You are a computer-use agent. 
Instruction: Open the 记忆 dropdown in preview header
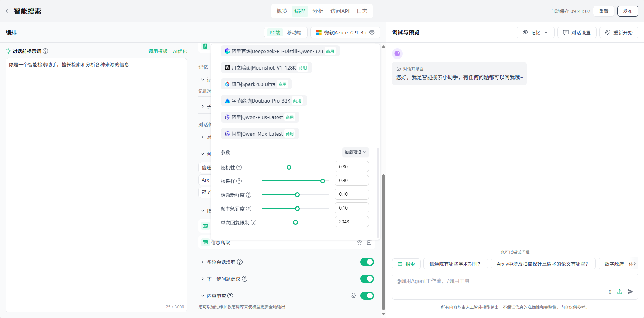click(535, 32)
